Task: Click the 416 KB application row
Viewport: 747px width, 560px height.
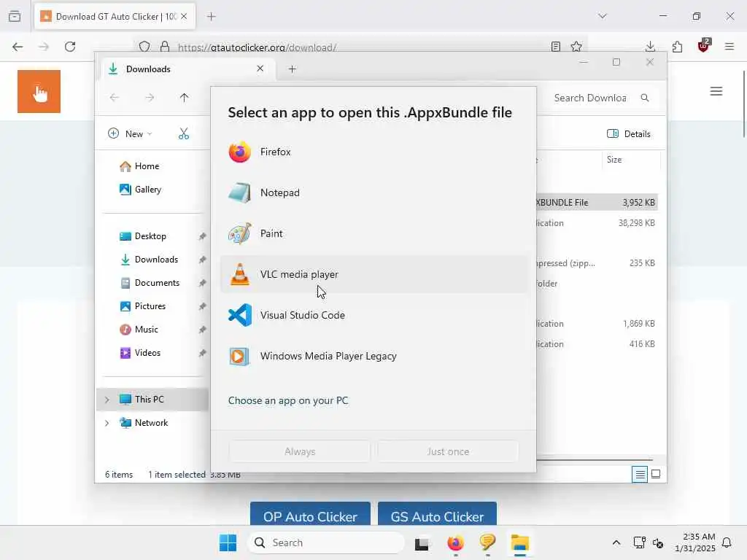Action: coord(597,344)
